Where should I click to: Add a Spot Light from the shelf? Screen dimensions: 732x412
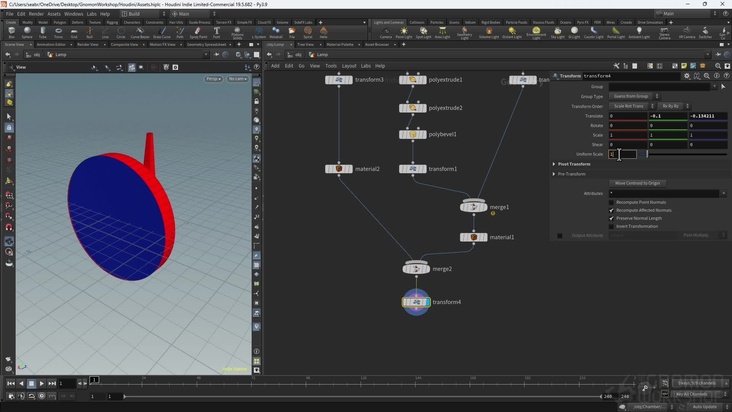[x=423, y=32]
